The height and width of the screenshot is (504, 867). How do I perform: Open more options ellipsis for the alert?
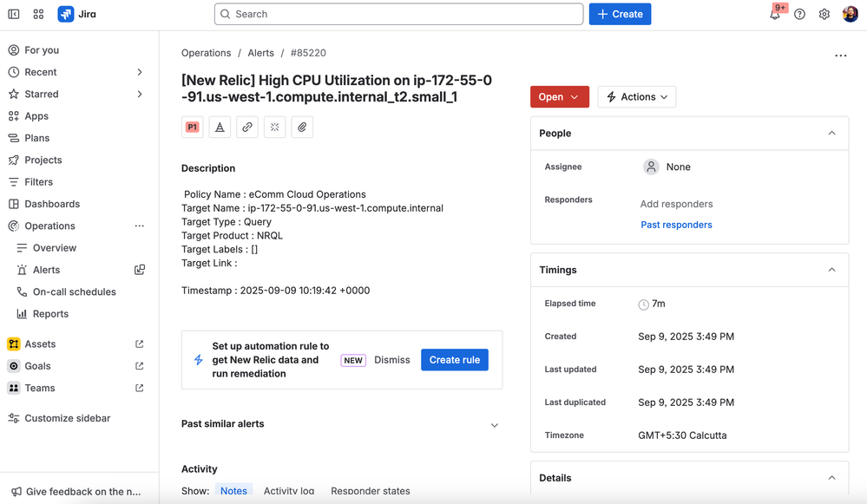pos(840,56)
